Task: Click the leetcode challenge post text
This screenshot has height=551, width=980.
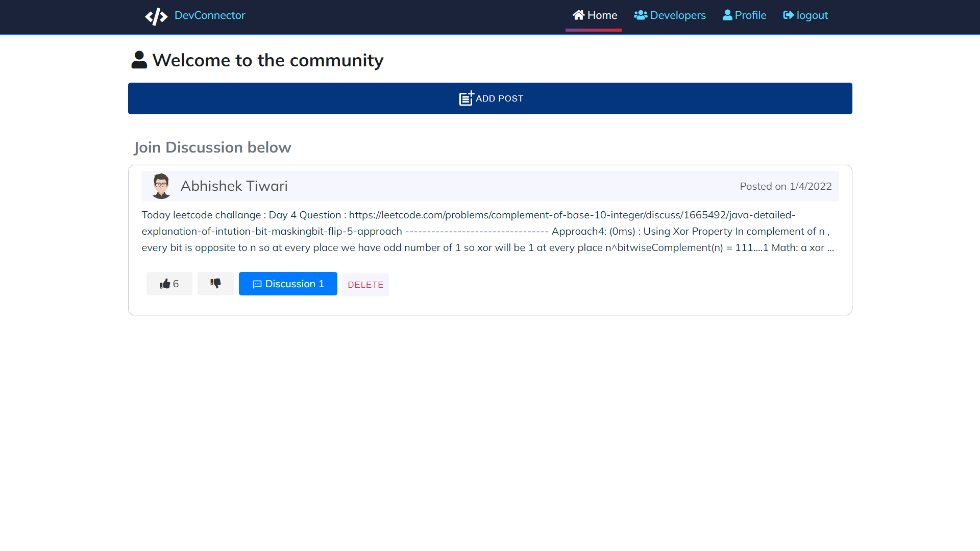Action: 487,231
